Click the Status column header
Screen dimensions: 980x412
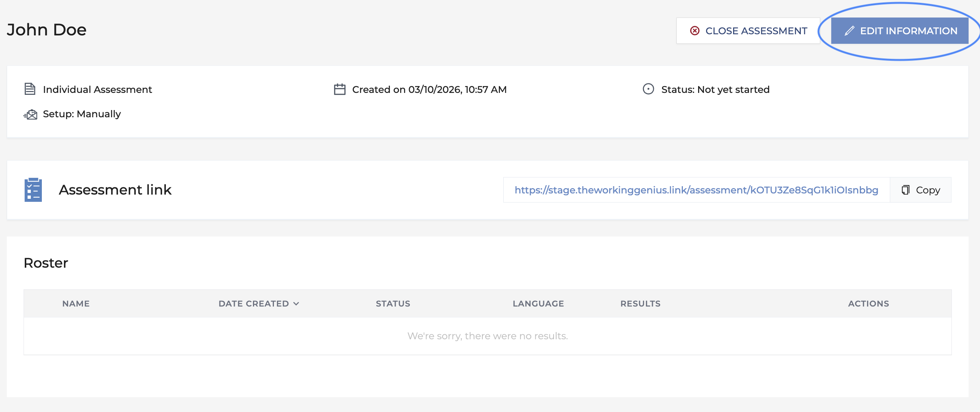pos(393,303)
